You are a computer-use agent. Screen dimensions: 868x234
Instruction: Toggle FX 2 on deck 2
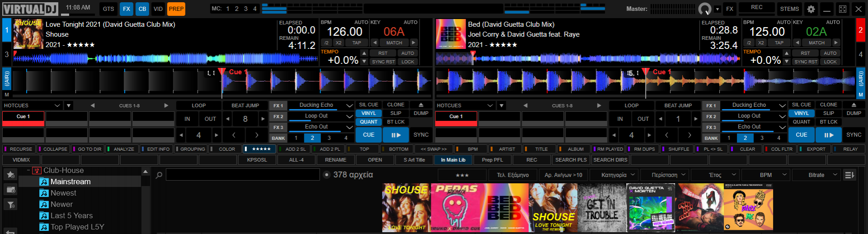711,116
